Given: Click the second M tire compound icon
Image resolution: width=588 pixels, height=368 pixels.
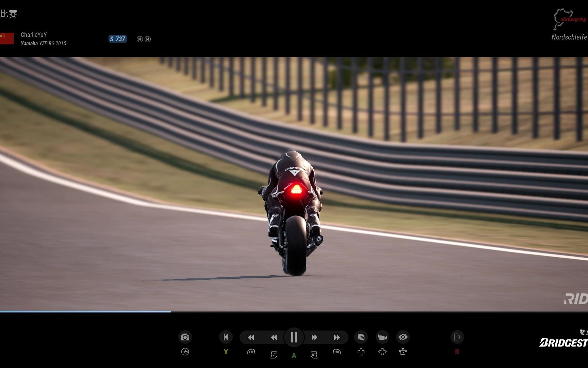Looking at the screenshot, I should click(148, 39).
